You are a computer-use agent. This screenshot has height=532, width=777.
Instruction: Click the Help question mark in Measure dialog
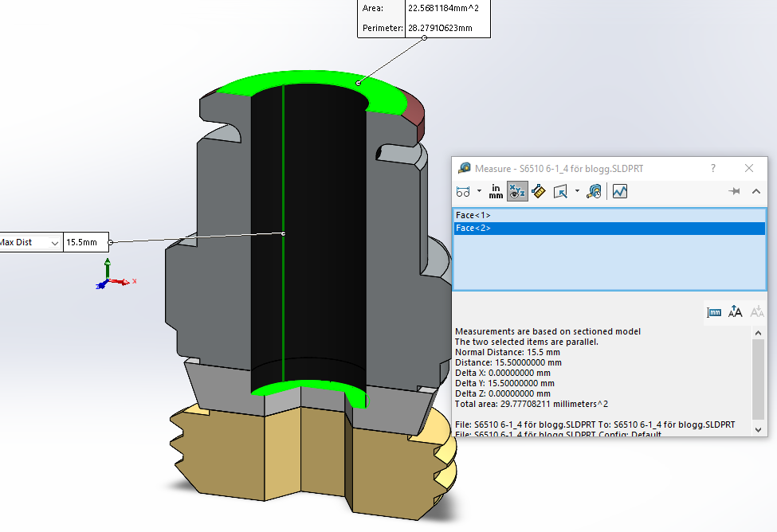(x=713, y=168)
